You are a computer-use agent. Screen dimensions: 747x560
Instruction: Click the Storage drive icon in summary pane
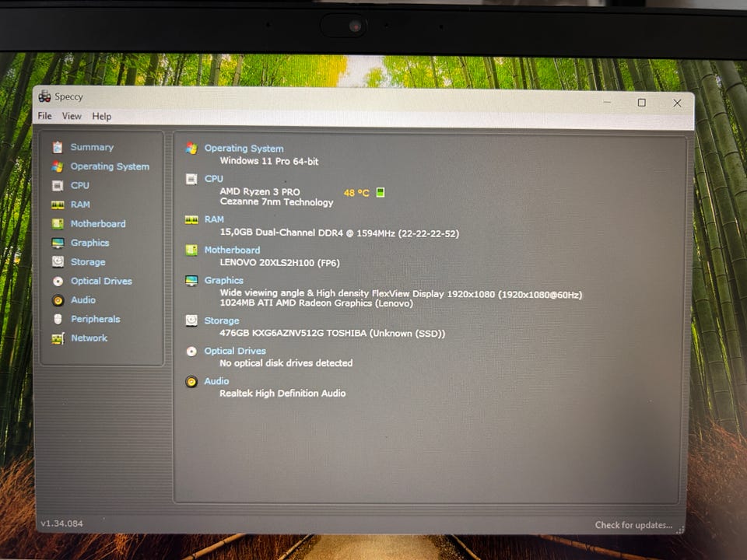[x=191, y=320]
